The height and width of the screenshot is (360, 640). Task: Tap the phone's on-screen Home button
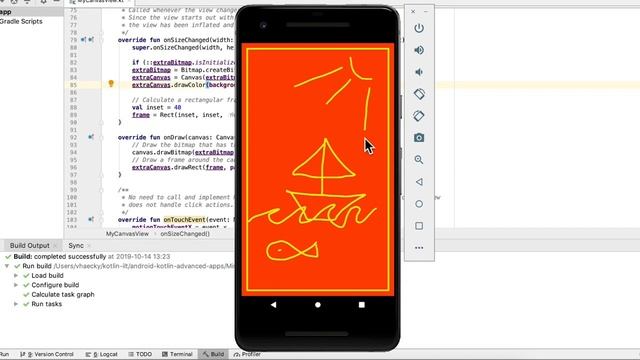coord(318,304)
